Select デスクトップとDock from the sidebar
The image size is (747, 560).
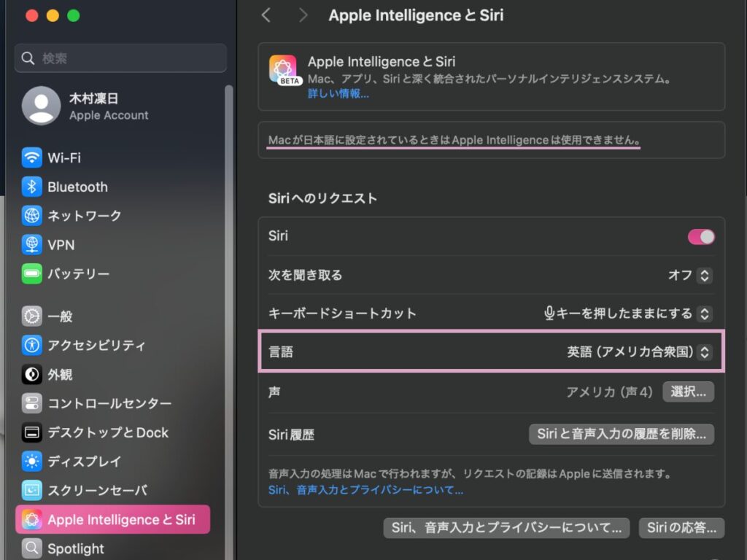[32, 432]
